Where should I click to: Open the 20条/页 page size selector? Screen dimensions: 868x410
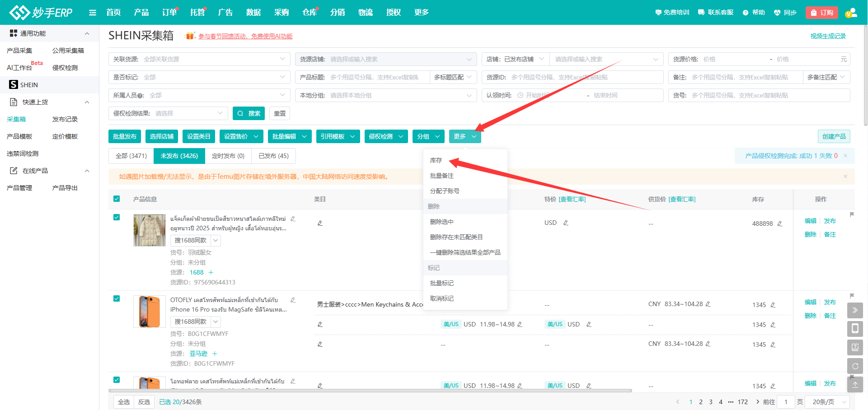(829, 402)
